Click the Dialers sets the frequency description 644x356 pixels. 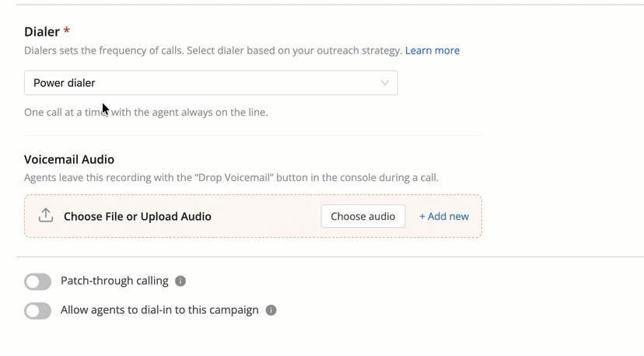[x=213, y=51]
